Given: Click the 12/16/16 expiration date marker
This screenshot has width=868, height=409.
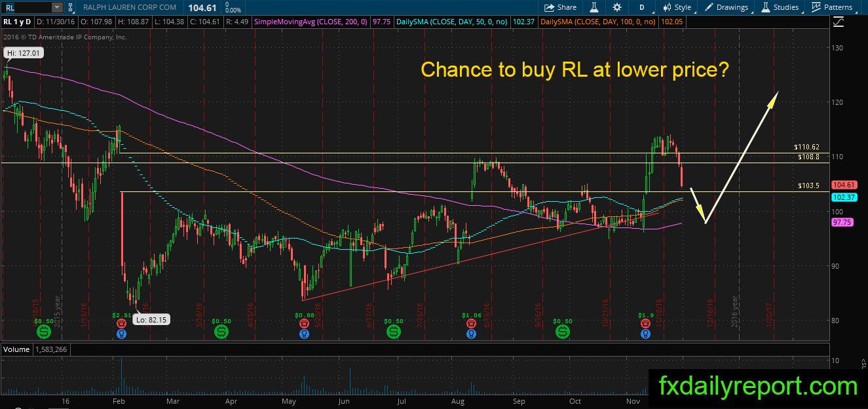Looking at the screenshot, I should click(711, 315).
